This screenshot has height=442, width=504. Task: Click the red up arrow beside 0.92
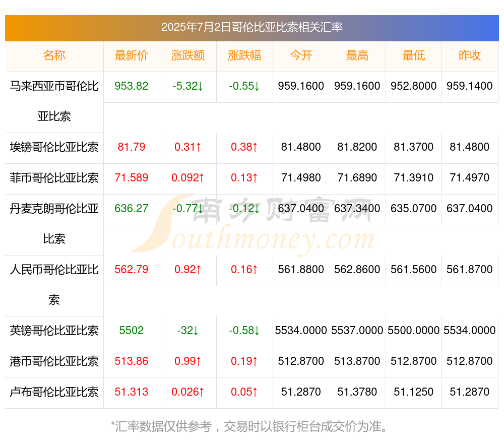tap(199, 270)
